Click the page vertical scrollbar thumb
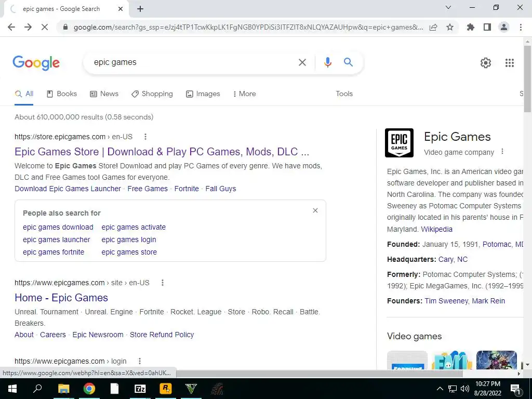 [x=527, y=79]
